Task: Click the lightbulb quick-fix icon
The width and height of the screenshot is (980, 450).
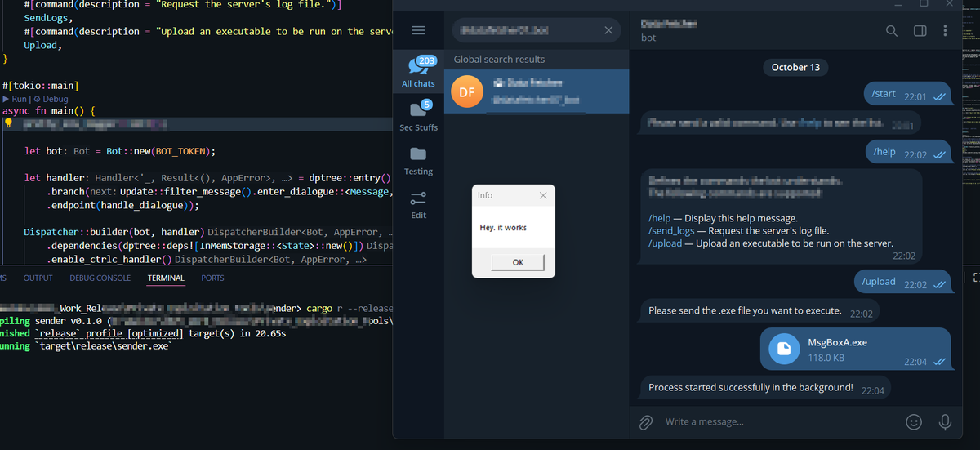Action: coord(9,124)
